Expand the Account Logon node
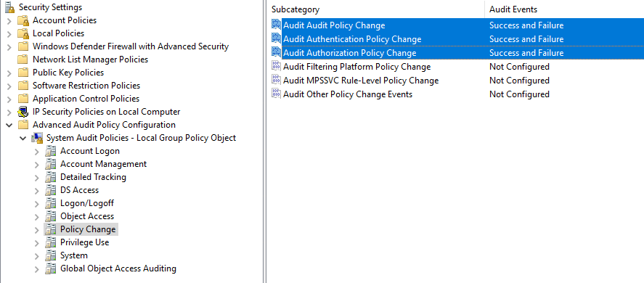 pyautogui.click(x=37, y=152)
